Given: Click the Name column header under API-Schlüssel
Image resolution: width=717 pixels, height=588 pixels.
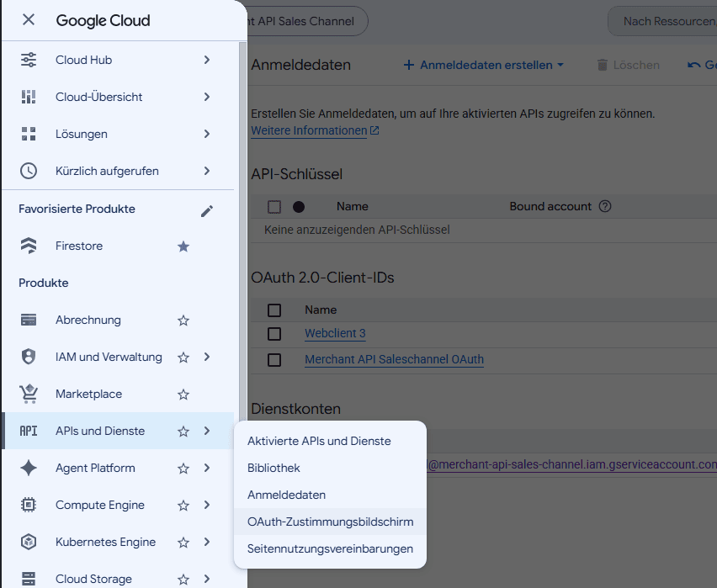Looking at the screenshot, I should [x=352, y=207].
